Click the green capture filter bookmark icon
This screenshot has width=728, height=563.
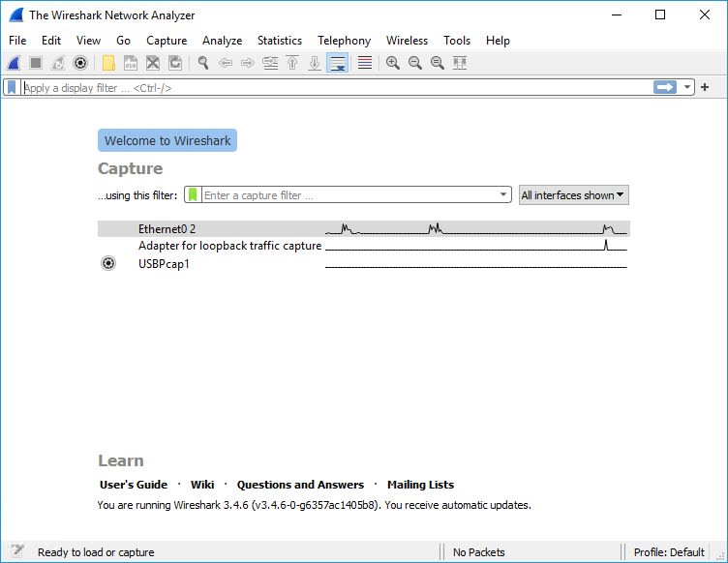click(x=193, y=194)
